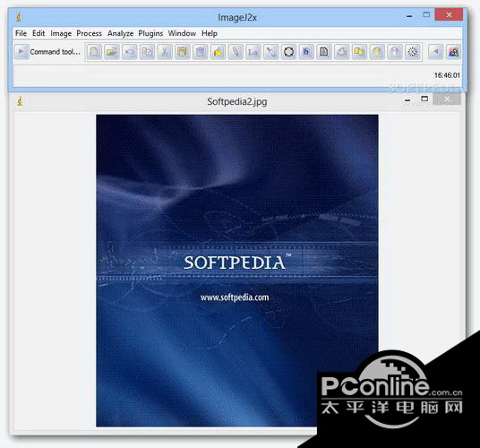480x448 pixels.
Task: Click the 'Command tool...' label
Action: pyautogui.click(x=56, y=52)
